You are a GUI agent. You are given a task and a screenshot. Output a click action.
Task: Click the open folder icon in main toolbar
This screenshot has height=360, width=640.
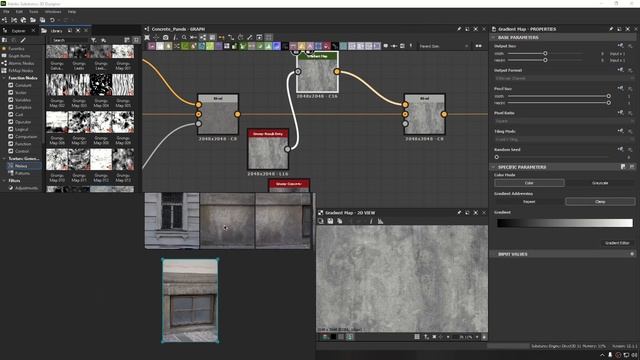(33, 20)
